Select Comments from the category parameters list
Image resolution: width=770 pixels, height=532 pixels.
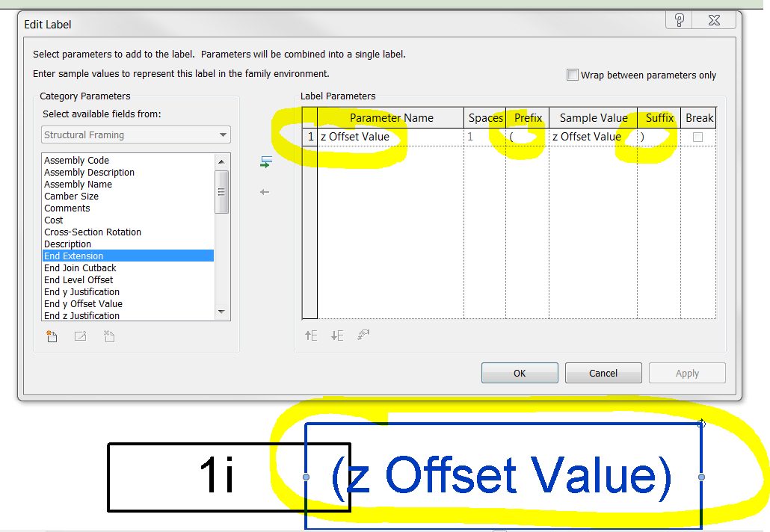(x=67, y=208)
